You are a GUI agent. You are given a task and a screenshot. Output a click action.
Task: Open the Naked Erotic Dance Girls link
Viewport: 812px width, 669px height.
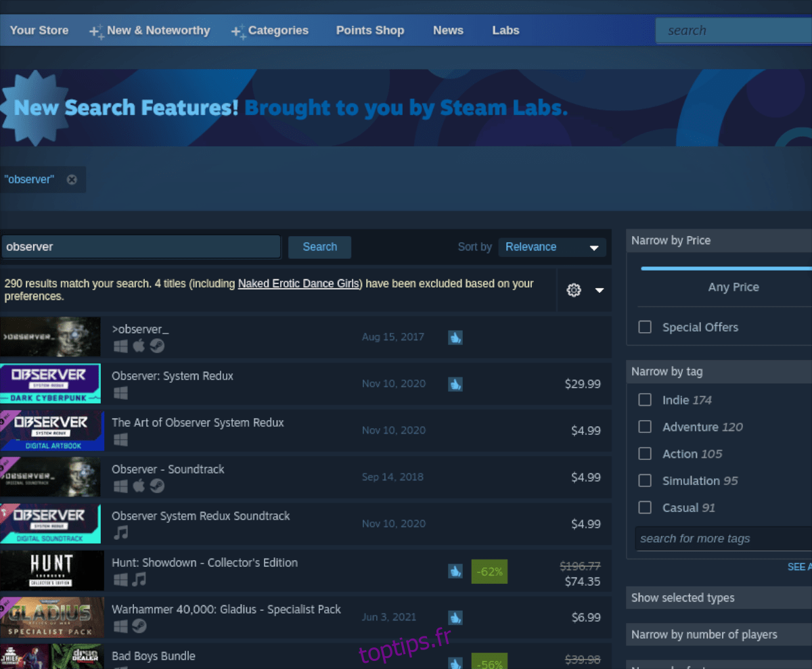click(300, 283)
